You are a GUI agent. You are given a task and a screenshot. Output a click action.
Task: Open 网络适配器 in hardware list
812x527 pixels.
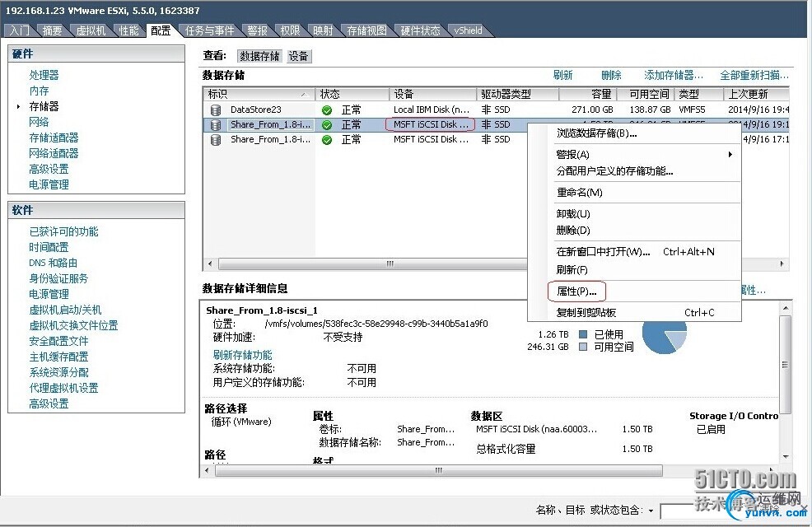coord(54,153)
